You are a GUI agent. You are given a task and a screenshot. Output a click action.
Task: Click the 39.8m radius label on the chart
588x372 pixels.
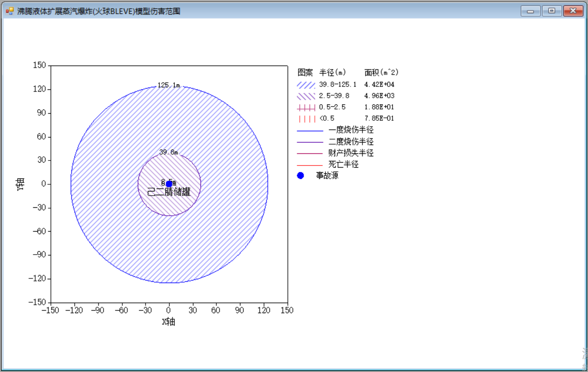tap(169, 152)
